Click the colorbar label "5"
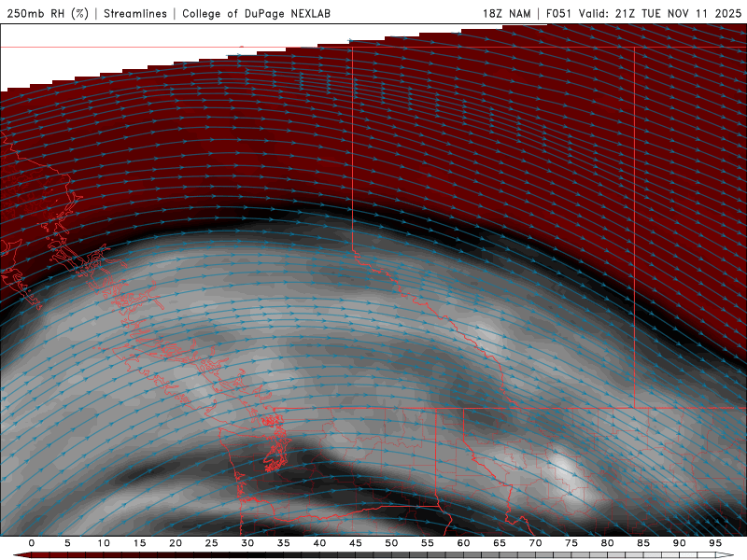The height and width of the screenshot is (560, 747). 67,543
